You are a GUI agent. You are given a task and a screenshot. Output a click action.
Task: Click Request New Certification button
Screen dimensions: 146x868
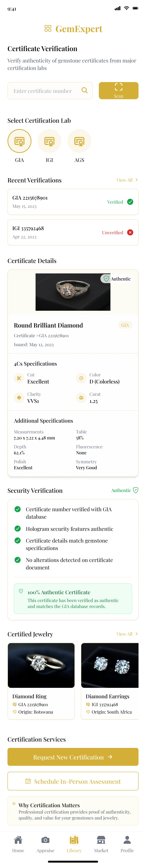[x=73, y=757]
